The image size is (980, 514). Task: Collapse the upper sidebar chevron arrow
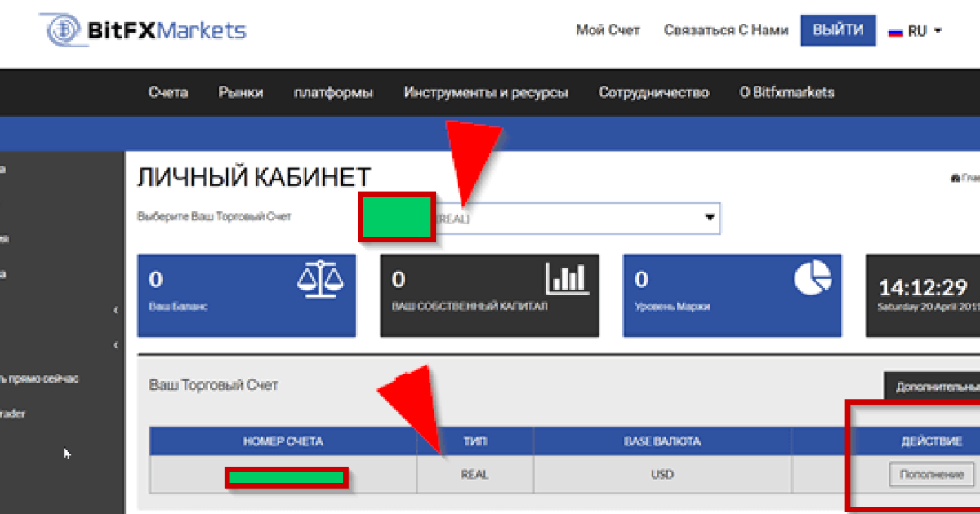click(116, 310)
